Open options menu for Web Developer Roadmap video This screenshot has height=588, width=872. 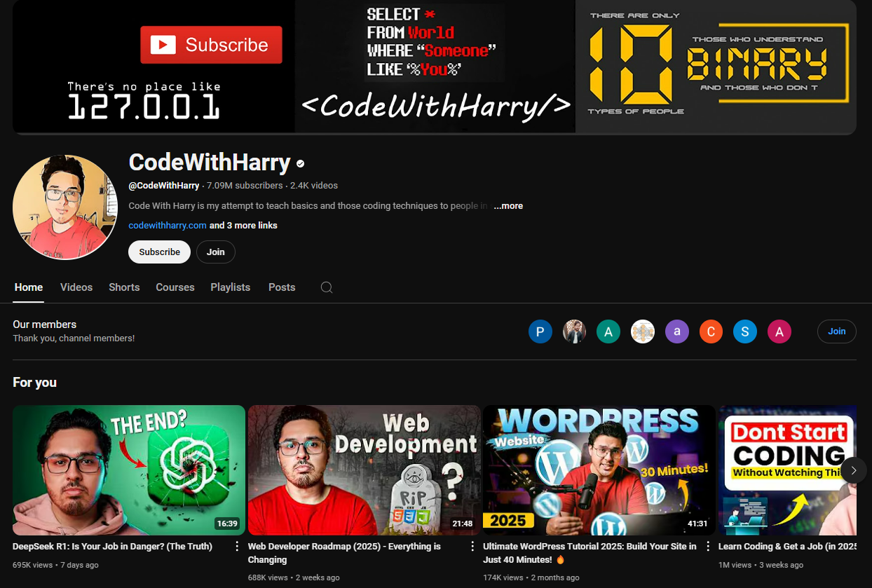[x=472, y=547]
